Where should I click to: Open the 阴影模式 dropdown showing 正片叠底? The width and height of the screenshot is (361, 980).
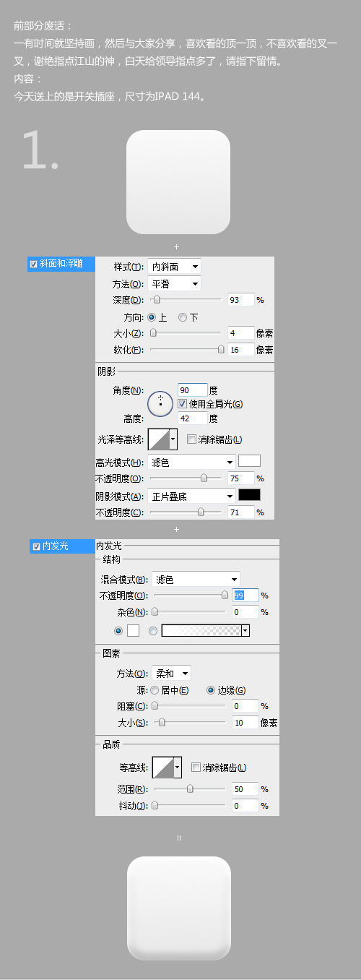click(x=191, y=496)
